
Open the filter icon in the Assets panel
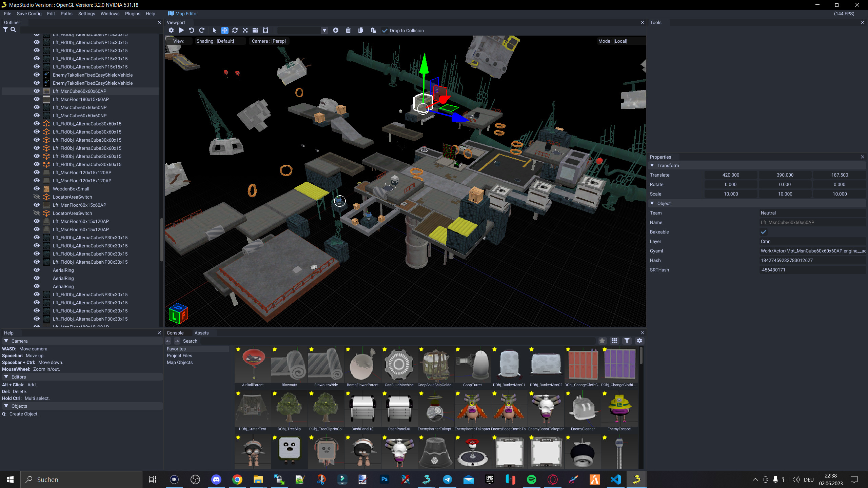click(x=627, y=341)
